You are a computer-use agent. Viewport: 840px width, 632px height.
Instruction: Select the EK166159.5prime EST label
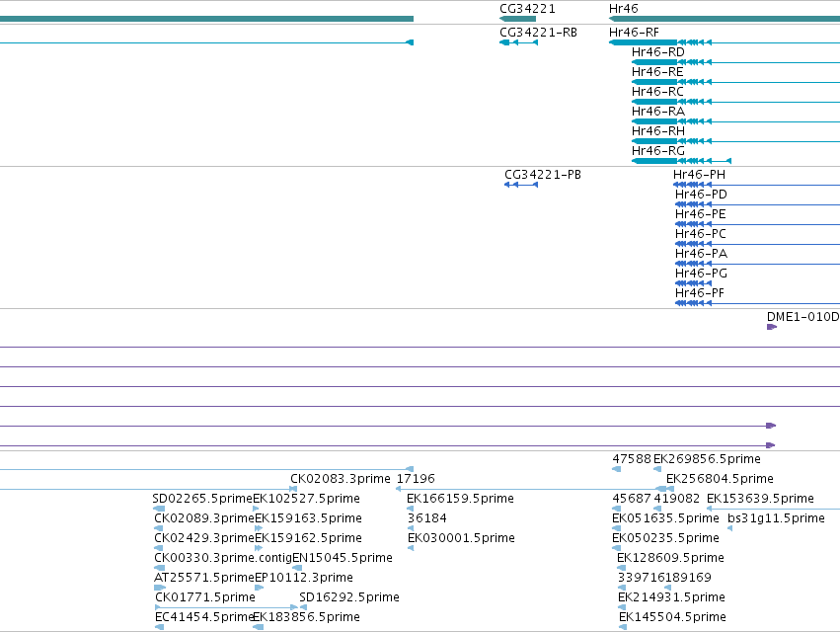[460, 499]
